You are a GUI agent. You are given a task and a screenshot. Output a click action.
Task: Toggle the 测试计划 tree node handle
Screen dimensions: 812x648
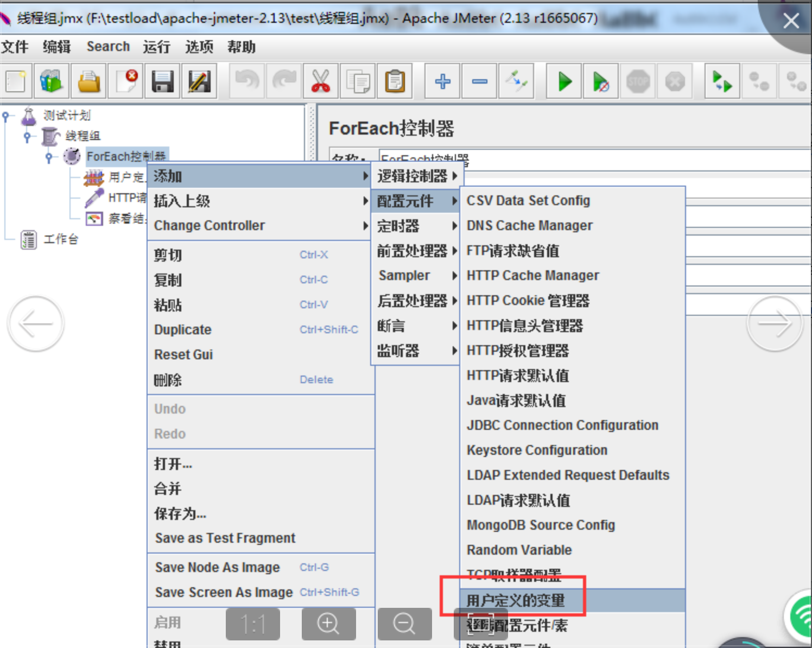click(6, 116)
